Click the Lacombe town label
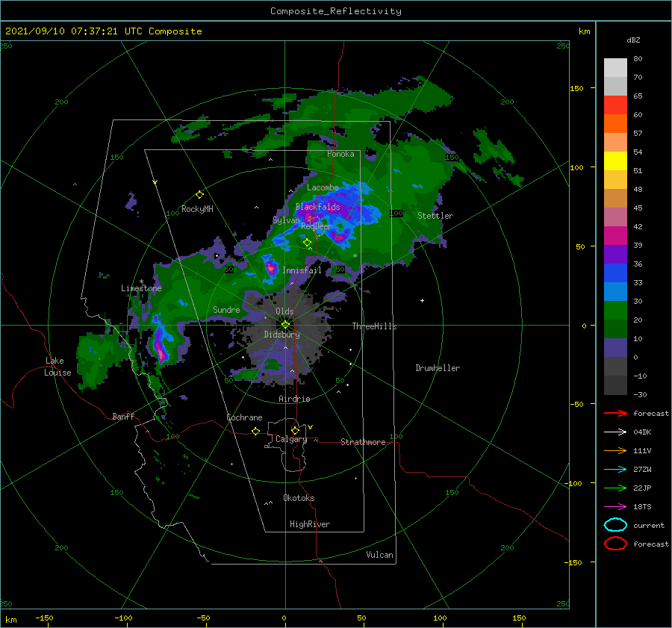The image size is (672, 628). coord(323,187)
